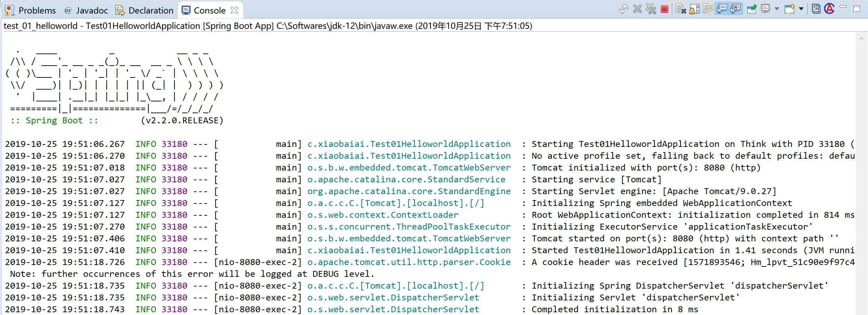
Task: Click 'o.apache.catalina.core.StandardService' logger name
Action: coord(406,180)
